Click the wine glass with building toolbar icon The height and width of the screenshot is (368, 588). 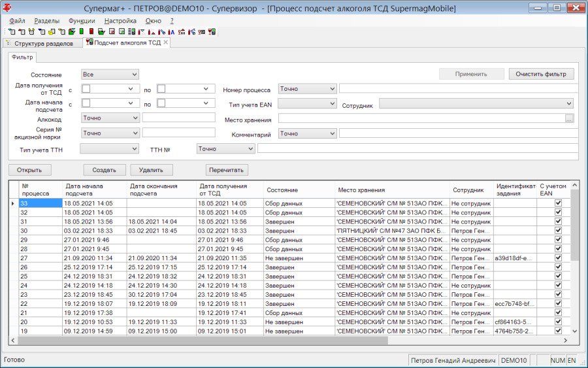point(182,32)
